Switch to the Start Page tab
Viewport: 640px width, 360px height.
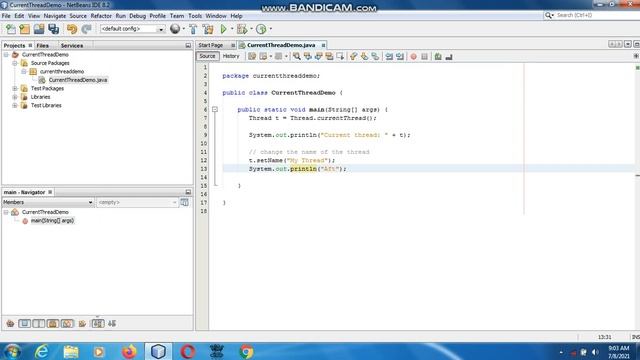pos(211,45)
